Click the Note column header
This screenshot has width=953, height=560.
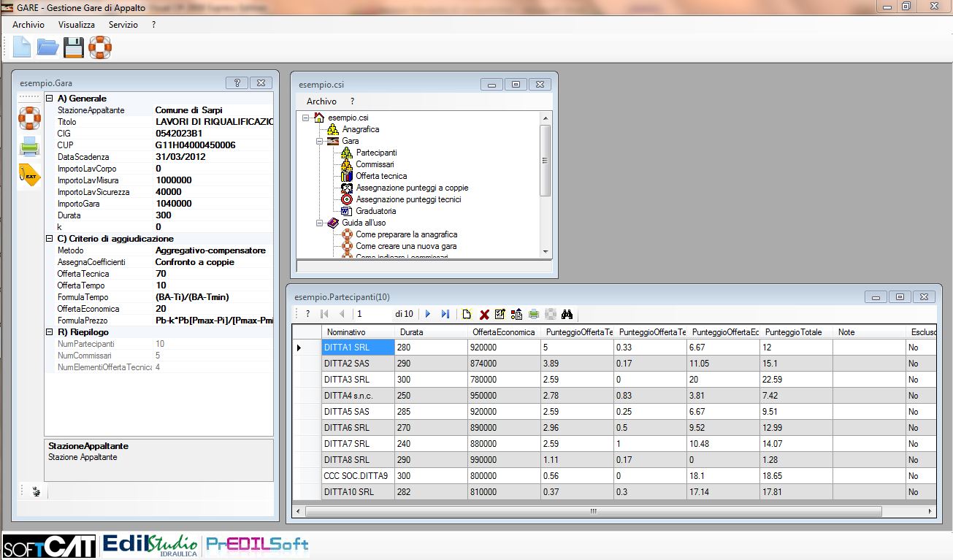click(869, 332)
